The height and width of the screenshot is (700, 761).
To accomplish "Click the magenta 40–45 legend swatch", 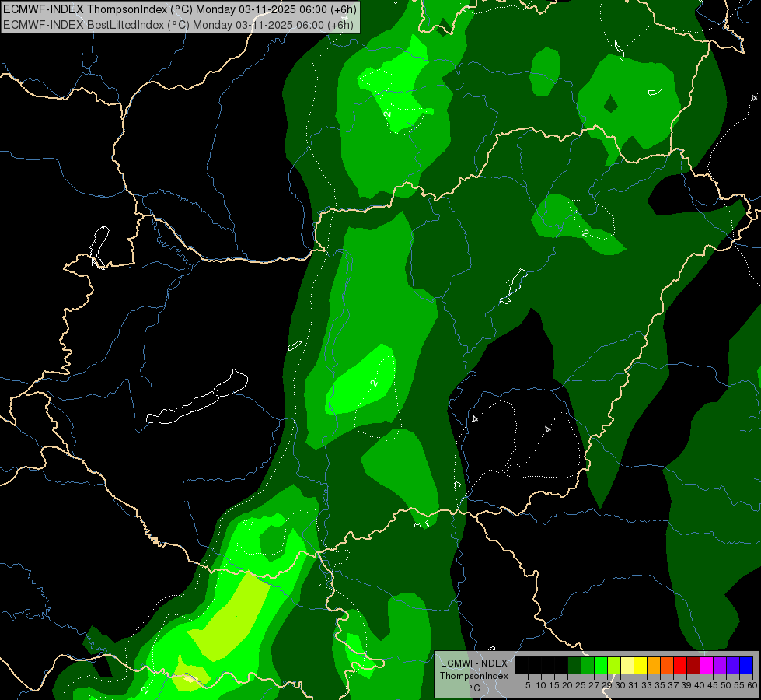I will click(x=707, y=665).
